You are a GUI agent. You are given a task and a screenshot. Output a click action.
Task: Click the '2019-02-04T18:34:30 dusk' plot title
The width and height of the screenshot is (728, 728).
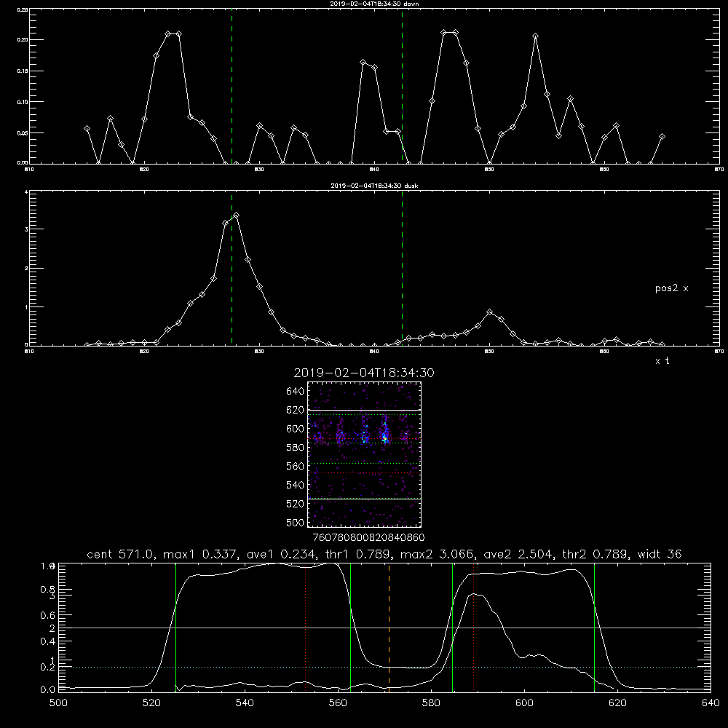pos(374,186)
